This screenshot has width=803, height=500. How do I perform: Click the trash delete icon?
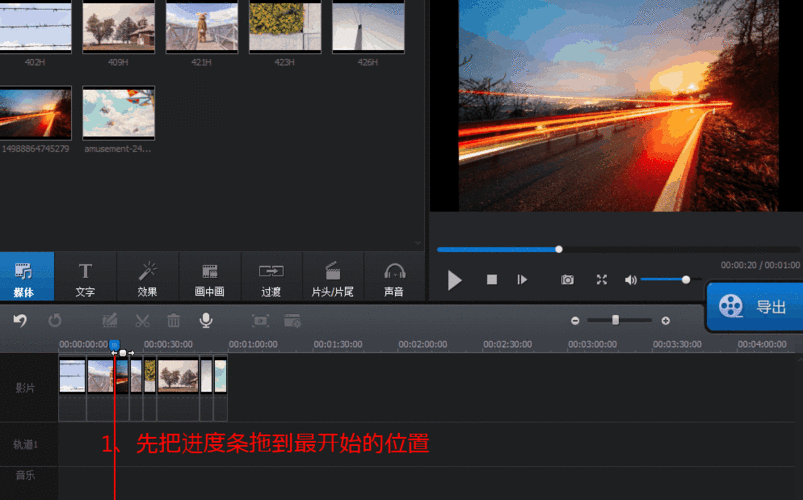[173, 320]
